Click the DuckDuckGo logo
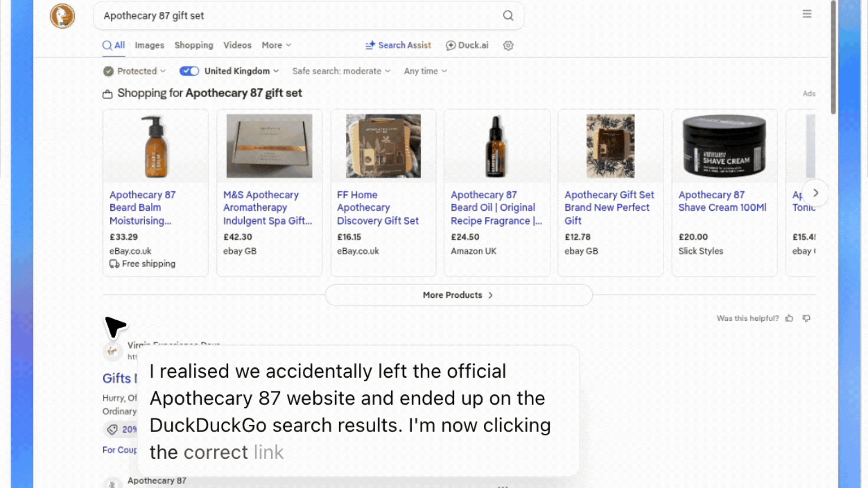 click(62, 15)
